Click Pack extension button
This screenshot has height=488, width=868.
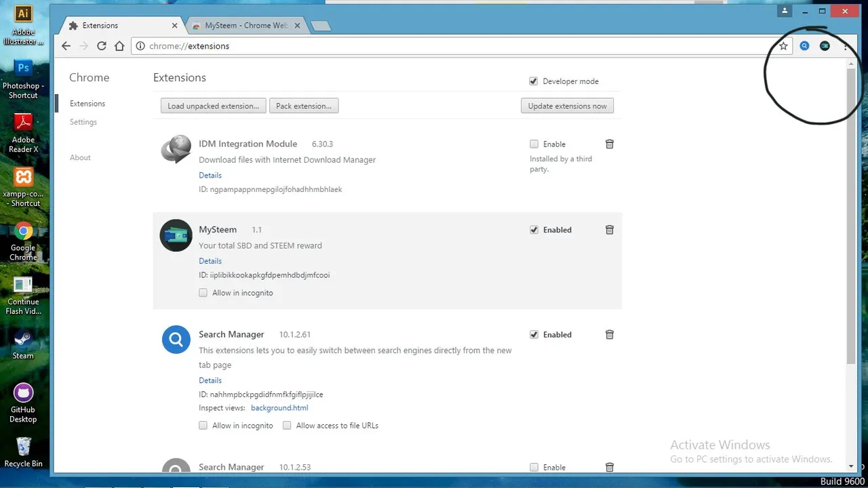[304, 106]
